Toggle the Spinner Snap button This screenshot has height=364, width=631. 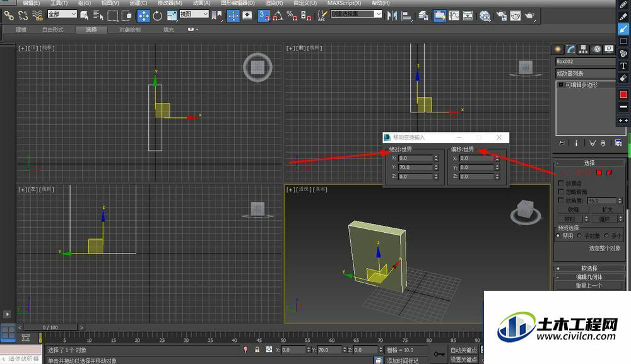pyautogui.click(x=306, y=16)
